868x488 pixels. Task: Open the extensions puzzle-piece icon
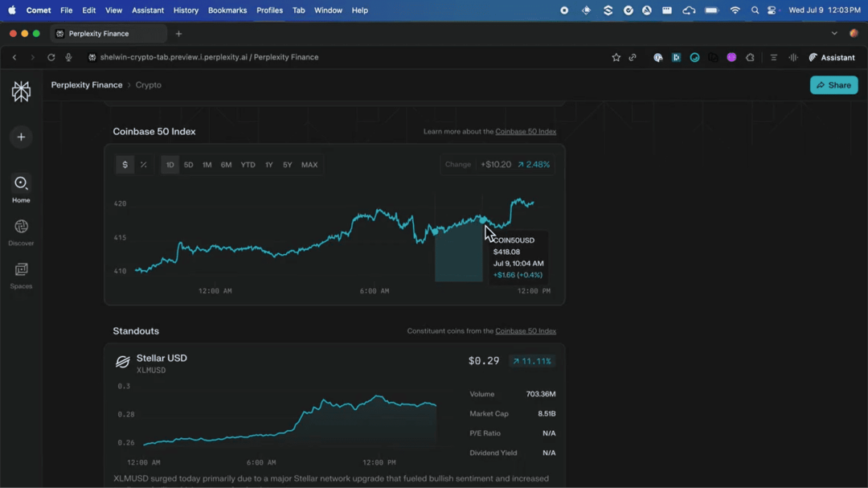click(x=750, y=57)
